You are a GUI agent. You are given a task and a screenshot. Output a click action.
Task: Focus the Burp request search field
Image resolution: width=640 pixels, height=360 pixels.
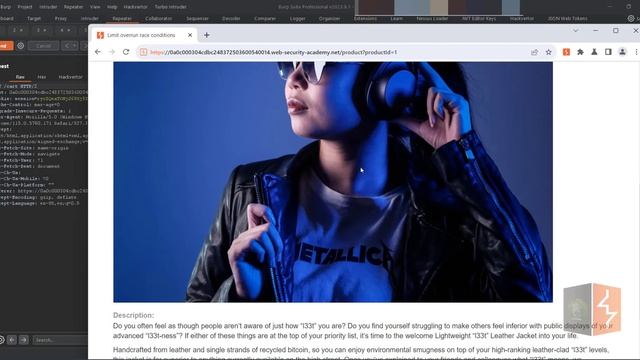(60, 340)
